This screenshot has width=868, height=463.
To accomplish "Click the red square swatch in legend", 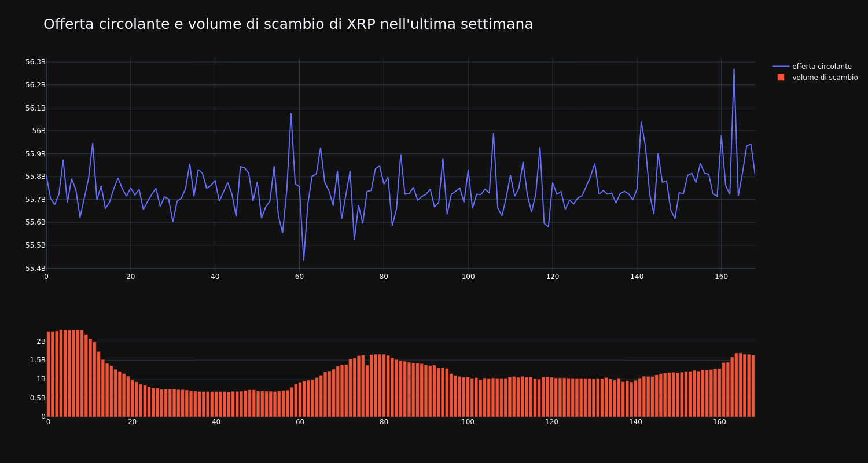I will point(781,78).
